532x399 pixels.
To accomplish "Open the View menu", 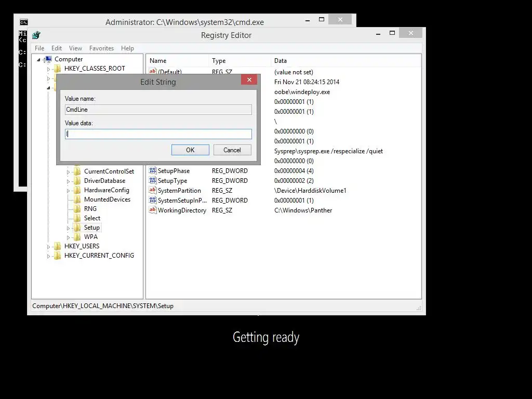I will coord(75,48).
